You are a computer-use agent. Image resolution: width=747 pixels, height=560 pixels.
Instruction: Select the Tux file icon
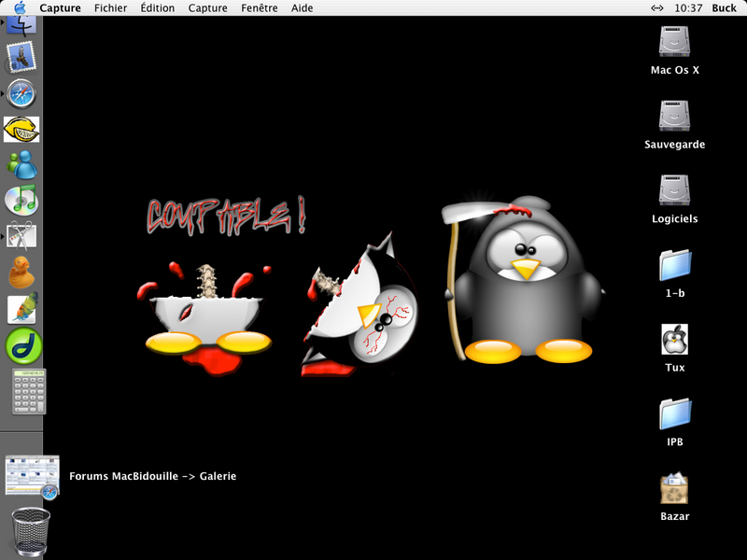pyautogui.click(x=674, y=339)
